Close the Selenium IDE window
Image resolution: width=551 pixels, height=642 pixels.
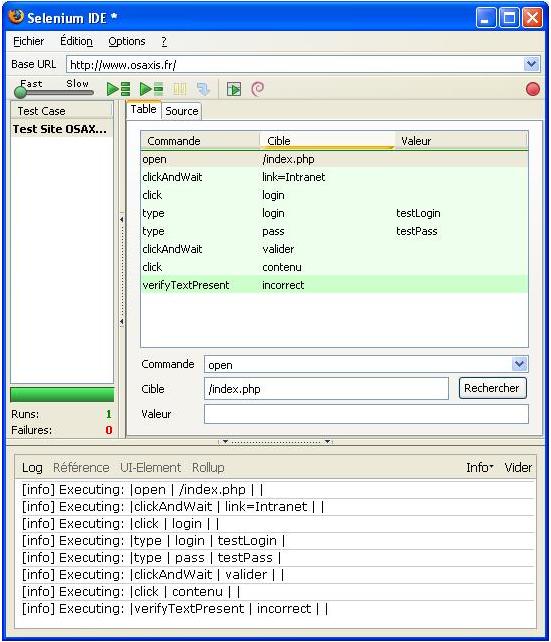pyautogui.click(x=532, y=18)
